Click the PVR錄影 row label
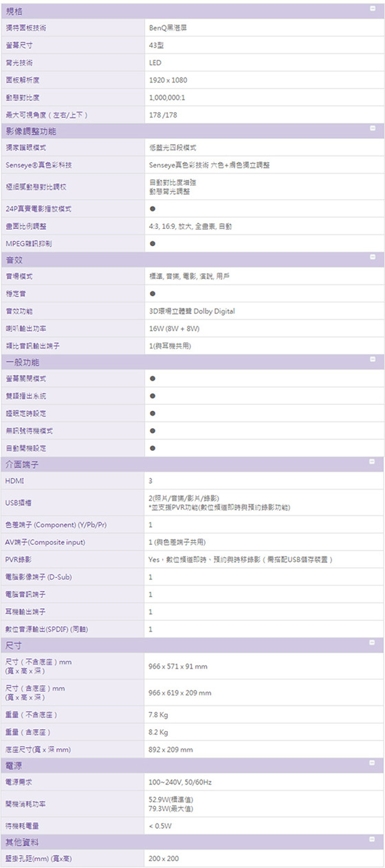The width and height of the screenshot is (385, 868). tap(19, 559)
